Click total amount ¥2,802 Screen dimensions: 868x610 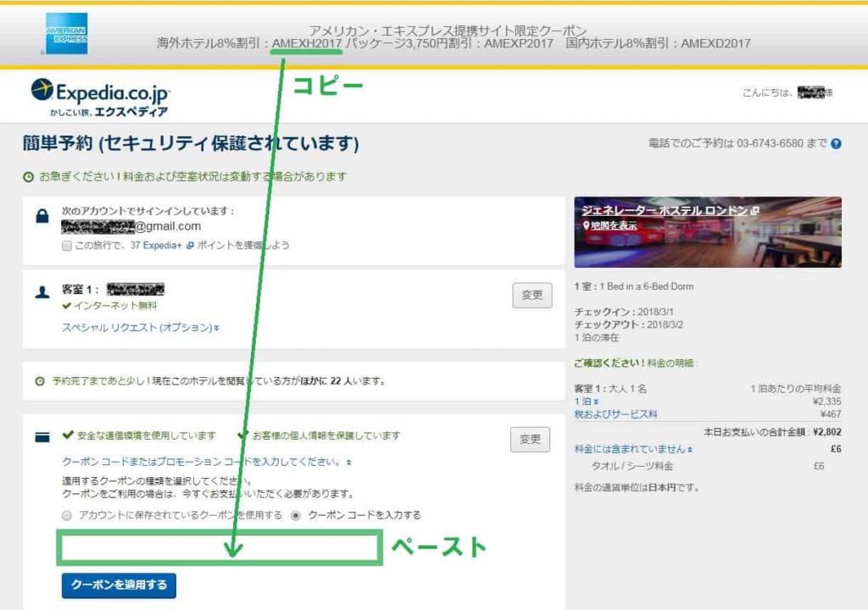[827, 432]
